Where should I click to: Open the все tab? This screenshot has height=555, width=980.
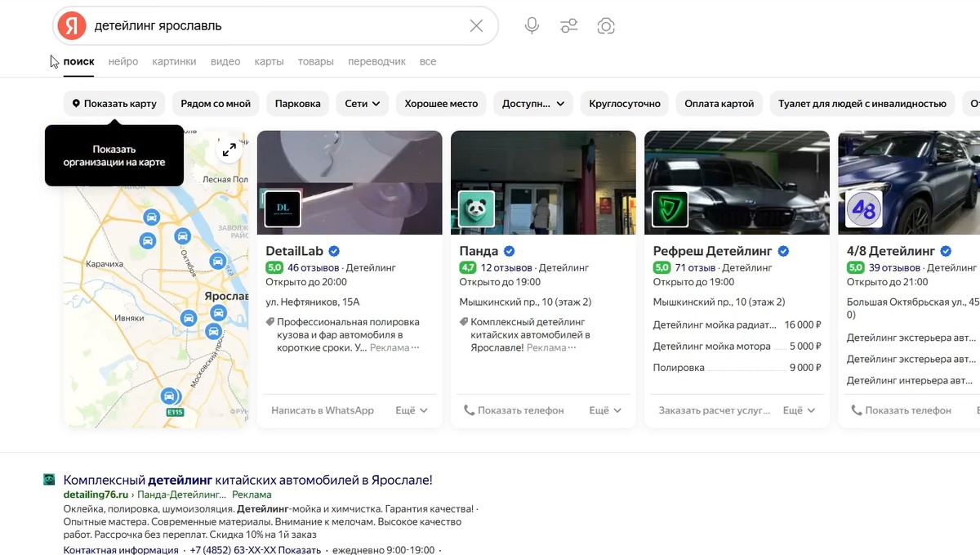click(x=428, y=61)
